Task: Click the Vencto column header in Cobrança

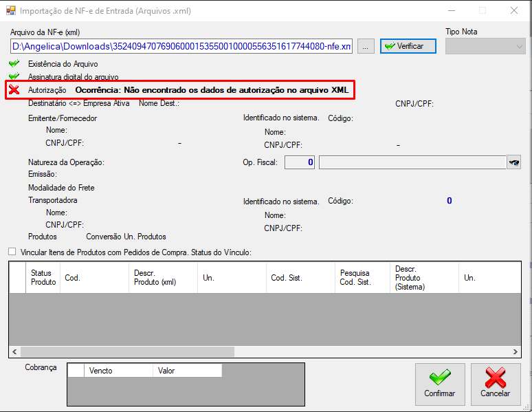Action: pos(118,371)
